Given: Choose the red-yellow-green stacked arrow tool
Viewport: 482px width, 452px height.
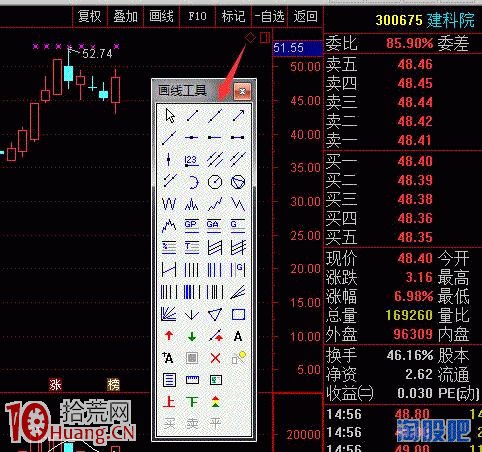Looking at the screenshot, I should pos(215,402).
